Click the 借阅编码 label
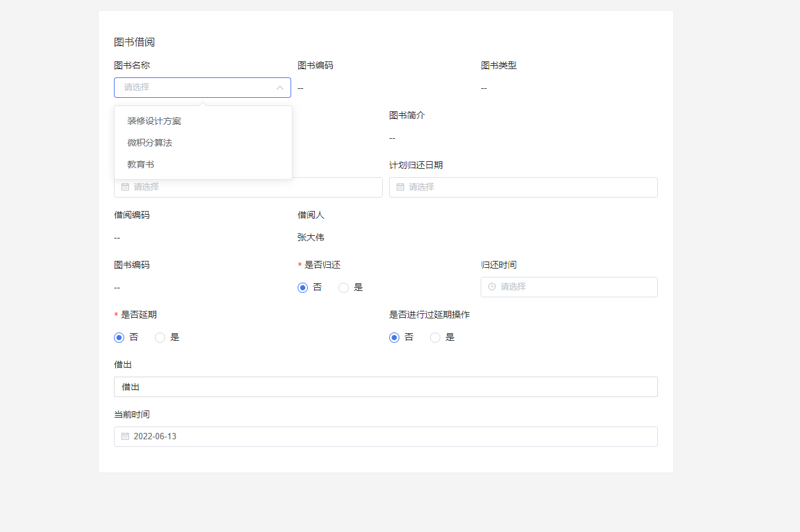The width and height of the screenshot is (800, 532). point(132,215)
